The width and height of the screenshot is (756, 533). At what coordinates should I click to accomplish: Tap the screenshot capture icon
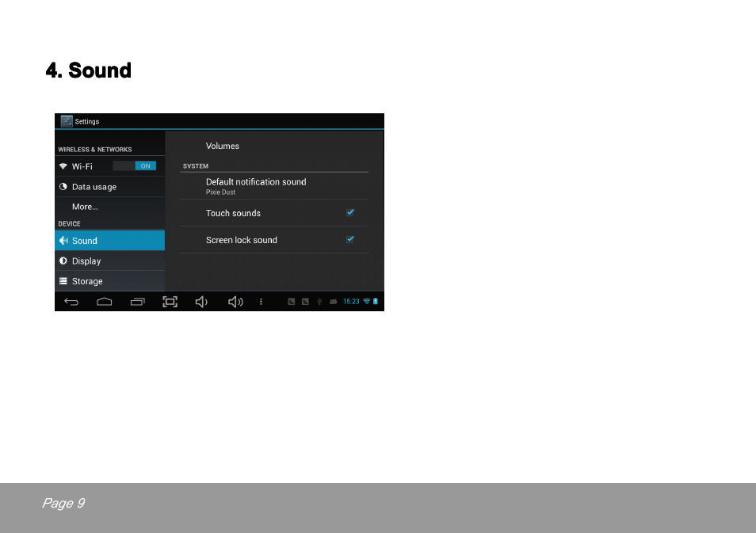click(170, 302)
